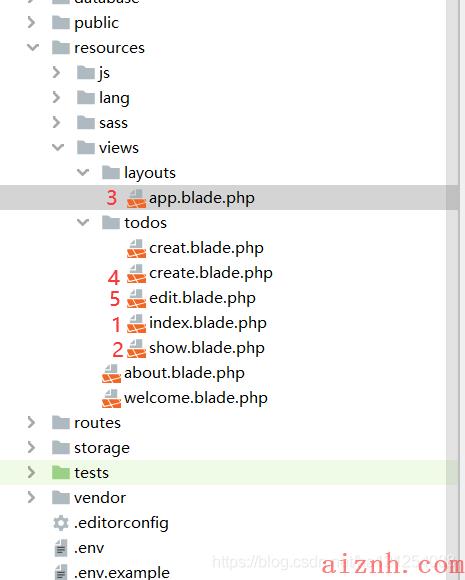Click the .editorconfig gear icon

[61, 523]
